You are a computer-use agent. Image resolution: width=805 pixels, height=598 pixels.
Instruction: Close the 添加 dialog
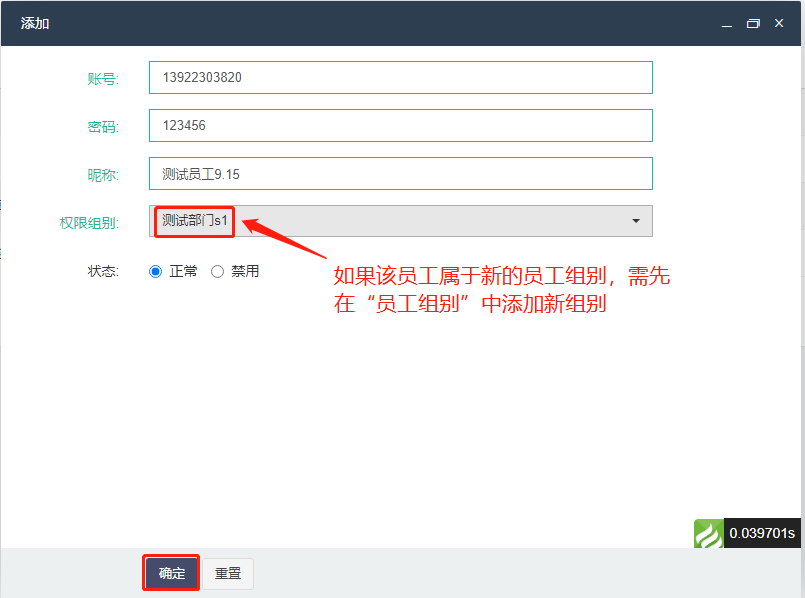point(779,24)
